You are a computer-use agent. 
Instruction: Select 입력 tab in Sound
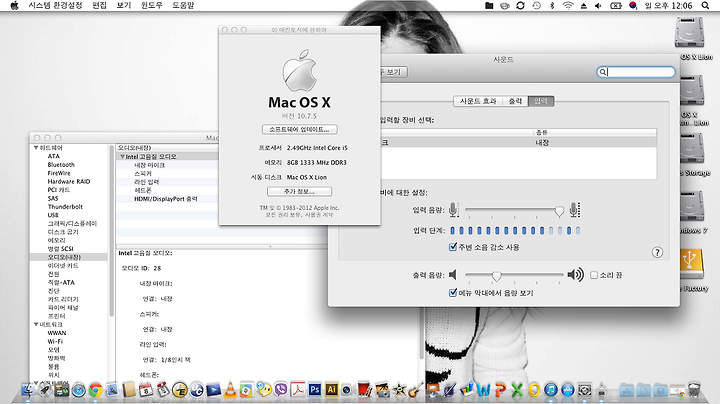click(x=541, y=101)
